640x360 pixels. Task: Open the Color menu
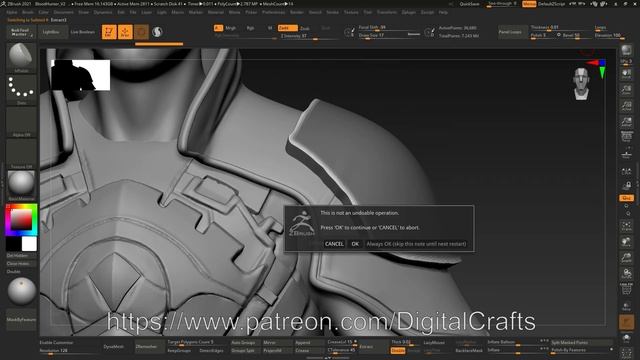43,12
